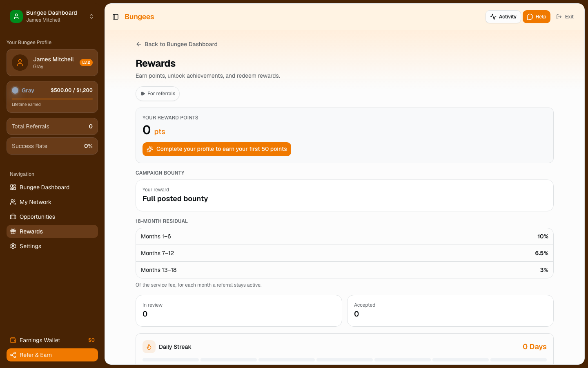Click the Earnings Wallet icon
Viewport: 588px width, 368px height.
[13, 340]
